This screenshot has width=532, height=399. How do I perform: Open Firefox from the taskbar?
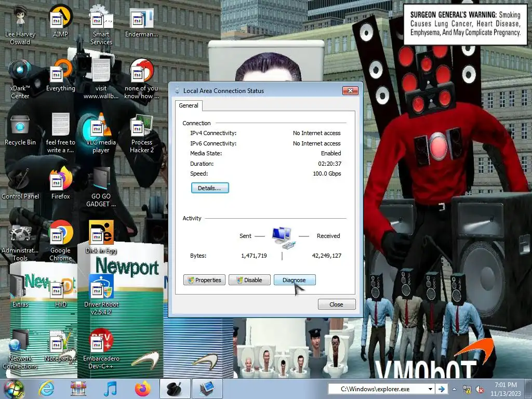pos(142,389)
